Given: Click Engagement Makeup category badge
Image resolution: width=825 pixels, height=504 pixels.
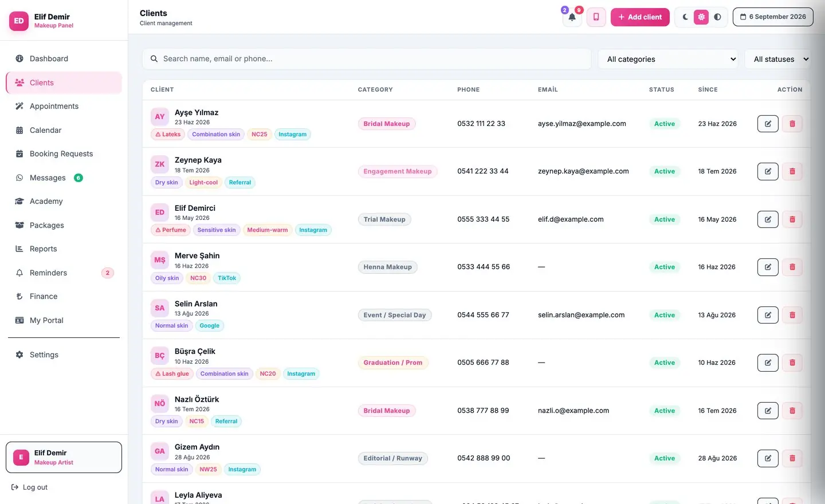Looking at the screenshot, I should click(x=398, y=171).
